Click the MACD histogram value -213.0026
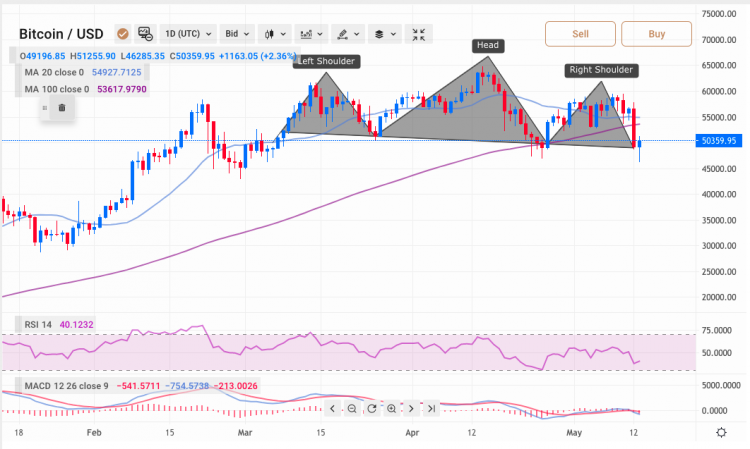The width and height of the screenshot is (750, 449). [x=235, y=386]
